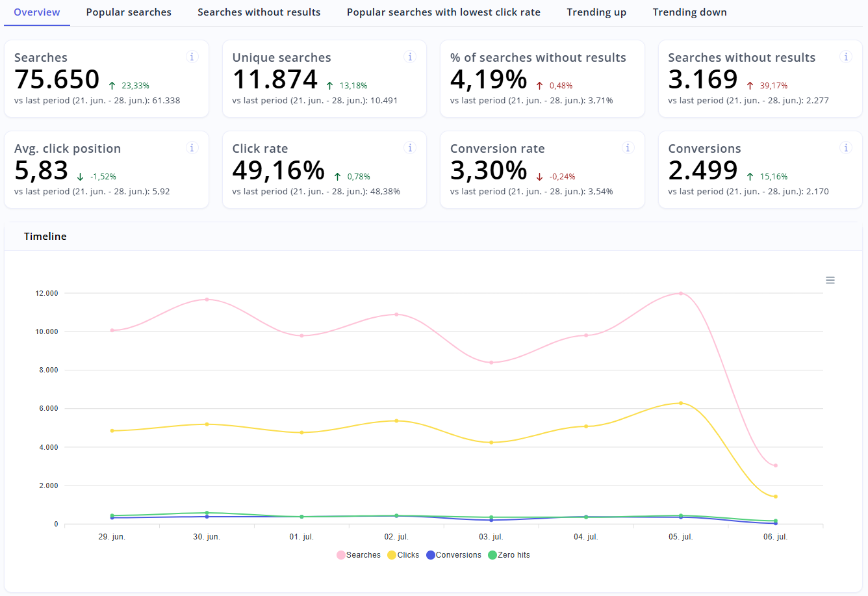
Task: Open Searches without results tab
Action: click(259, 12)
